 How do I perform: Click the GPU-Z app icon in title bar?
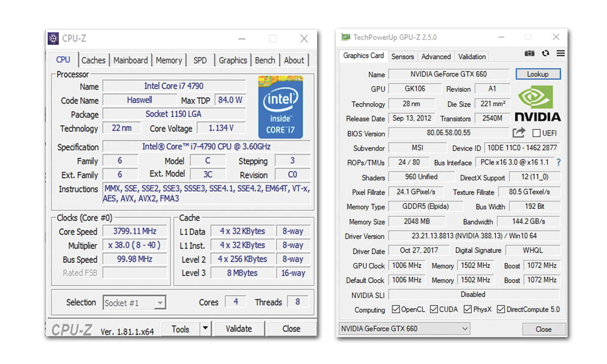pos(346,37)
